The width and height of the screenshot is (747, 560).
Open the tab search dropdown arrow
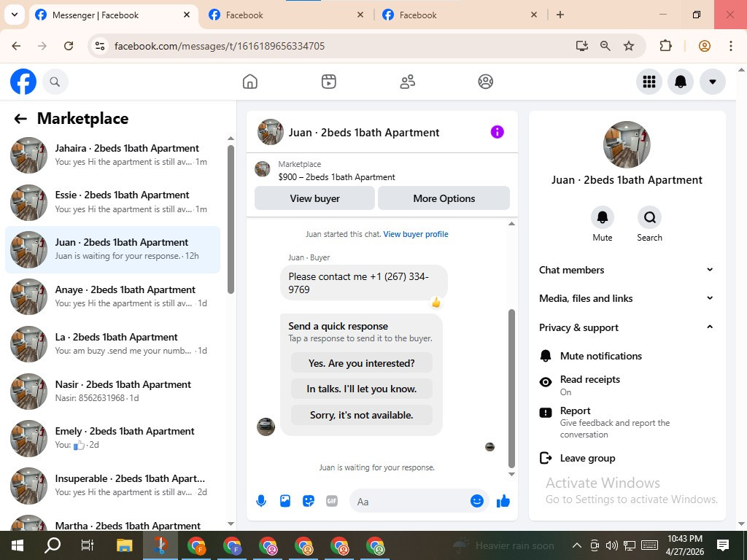tap(15, 15)
